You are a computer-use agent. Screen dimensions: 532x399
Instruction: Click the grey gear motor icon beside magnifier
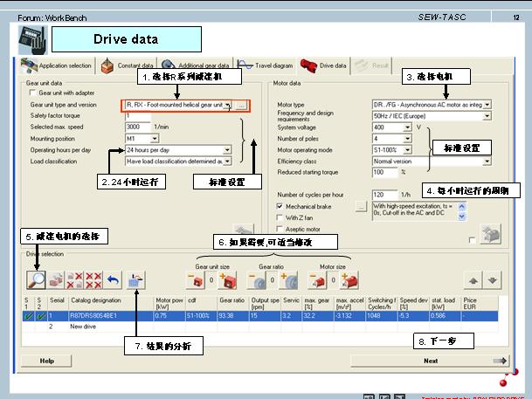coord(56,280)
